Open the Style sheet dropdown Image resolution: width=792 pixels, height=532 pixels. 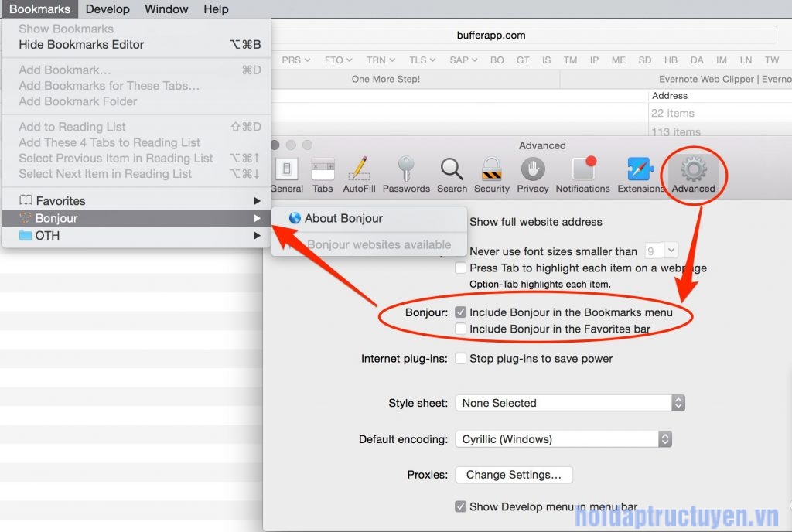coord(569,403)
